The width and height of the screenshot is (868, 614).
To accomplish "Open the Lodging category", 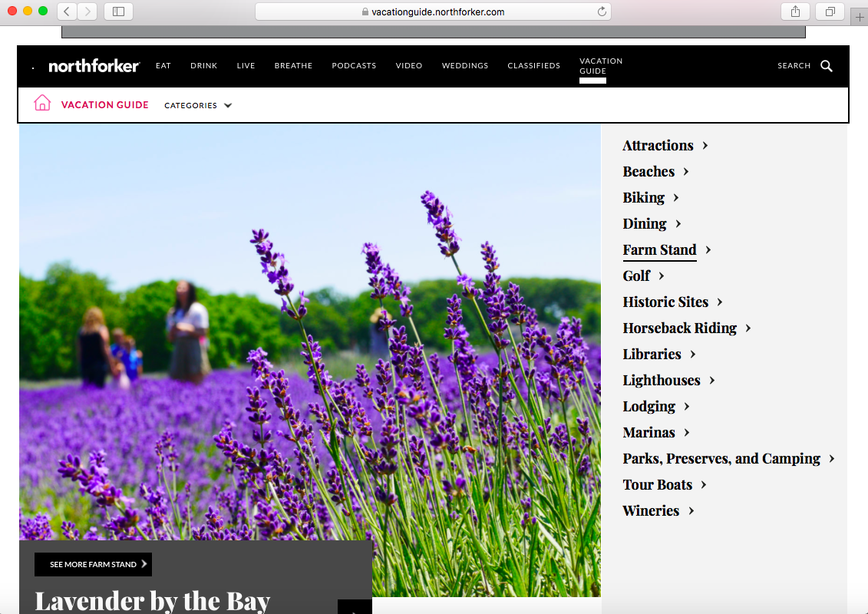I will point(649,406).
